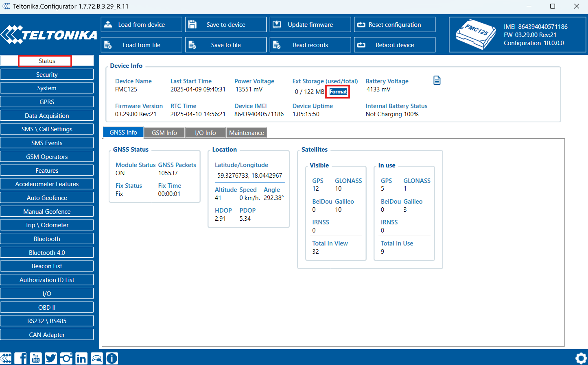Open the Status section
The width and height of the screenshot is (588, 365).
coord(47,61)
